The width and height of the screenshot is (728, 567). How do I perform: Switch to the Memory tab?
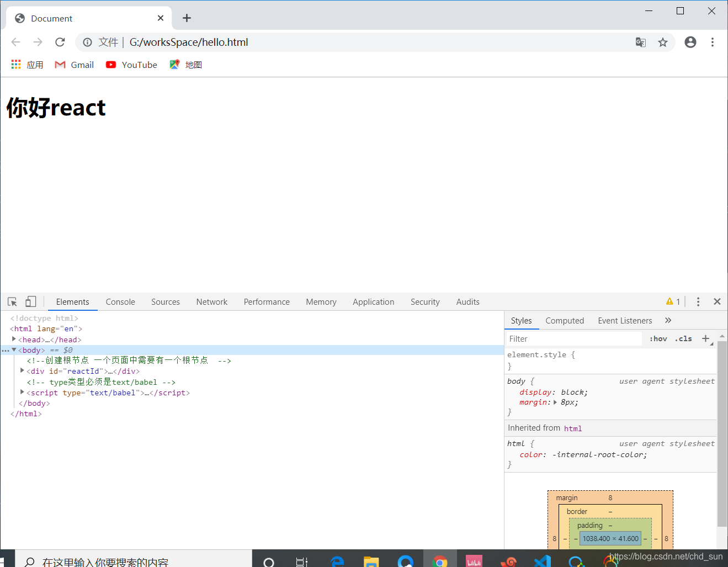pos(321,302)
